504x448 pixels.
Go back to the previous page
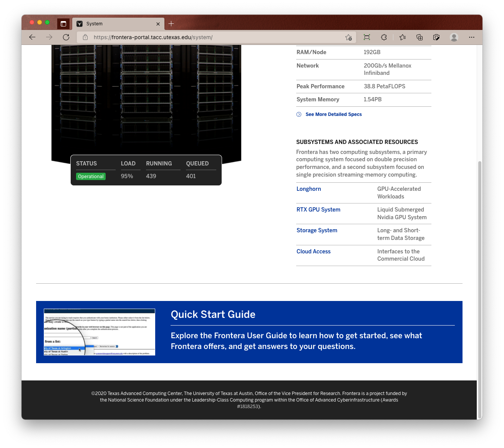click(x=32, y=37)
